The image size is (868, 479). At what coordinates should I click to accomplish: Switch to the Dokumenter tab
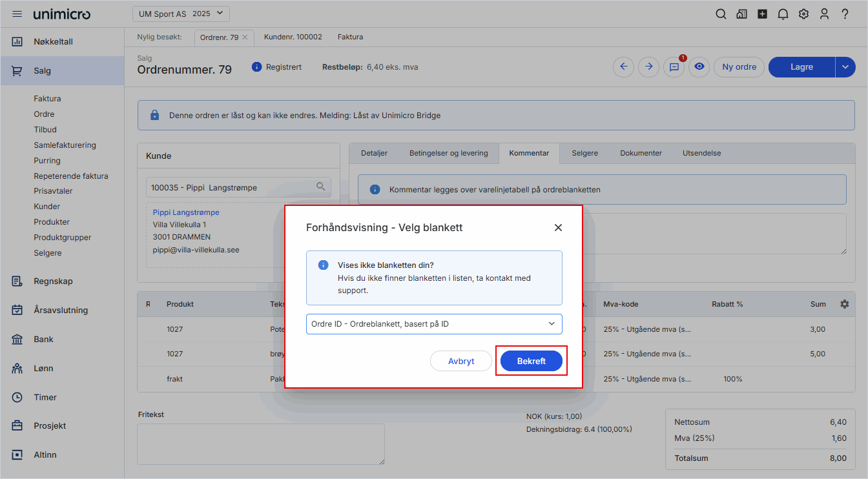click(x=641, y=153)
